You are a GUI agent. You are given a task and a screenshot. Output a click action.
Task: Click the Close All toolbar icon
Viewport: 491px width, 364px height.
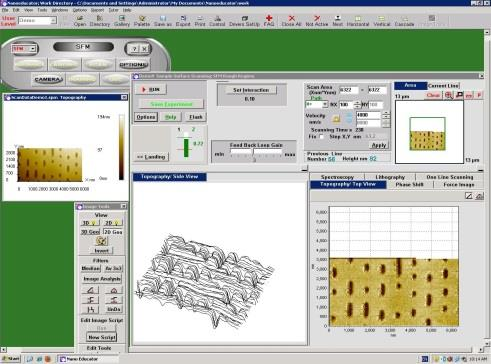291,21
